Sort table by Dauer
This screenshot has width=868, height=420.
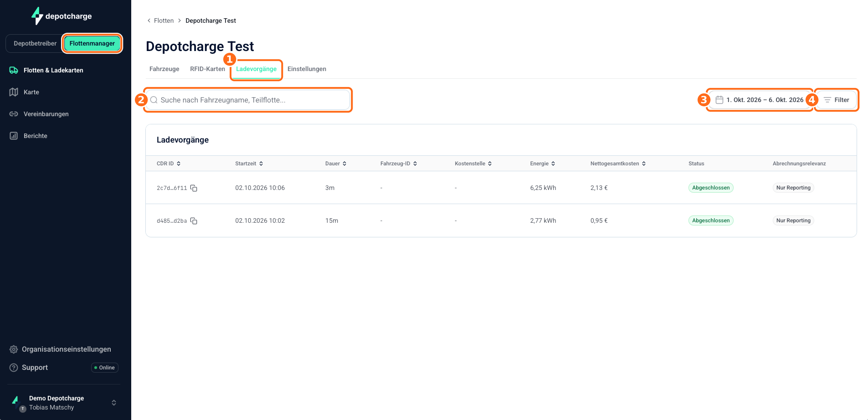pyautogui.click(x=336, y=164)
